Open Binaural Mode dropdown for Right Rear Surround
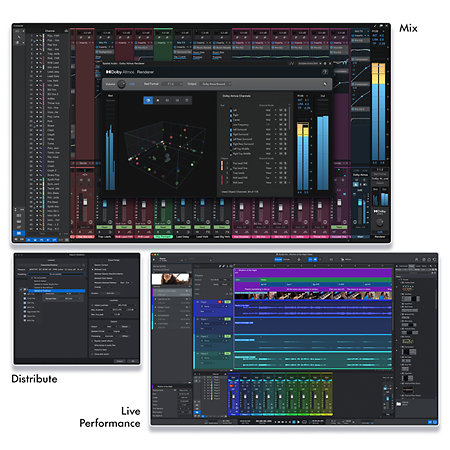The height and width of the screenshot is (450, 450). [x=270, y=144]
